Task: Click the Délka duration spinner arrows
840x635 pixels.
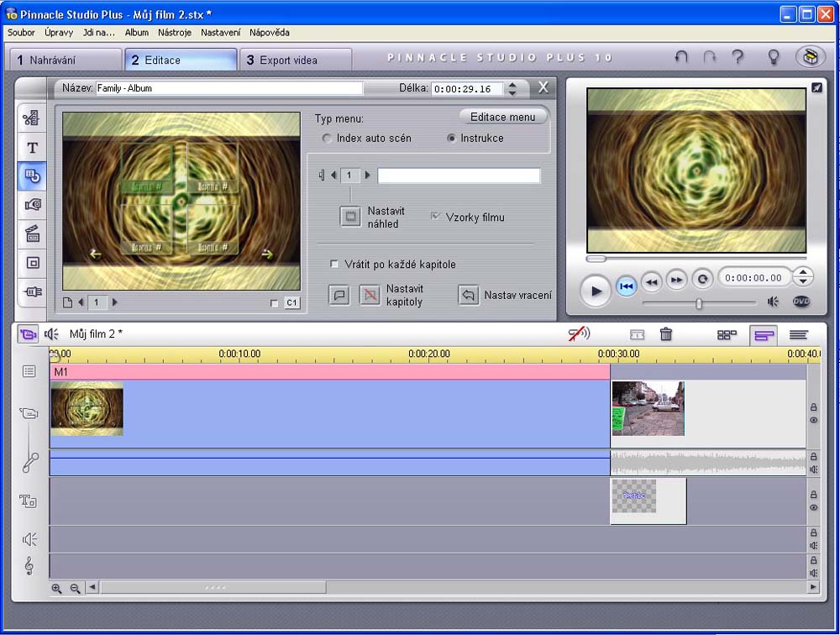Action: pyautogui.click(x=512, y=88)
